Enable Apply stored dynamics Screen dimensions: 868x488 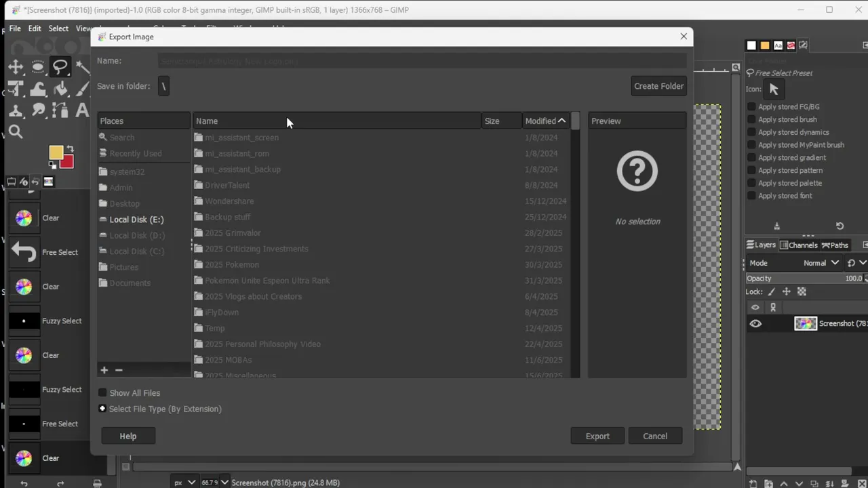click(x=751, y=132)
